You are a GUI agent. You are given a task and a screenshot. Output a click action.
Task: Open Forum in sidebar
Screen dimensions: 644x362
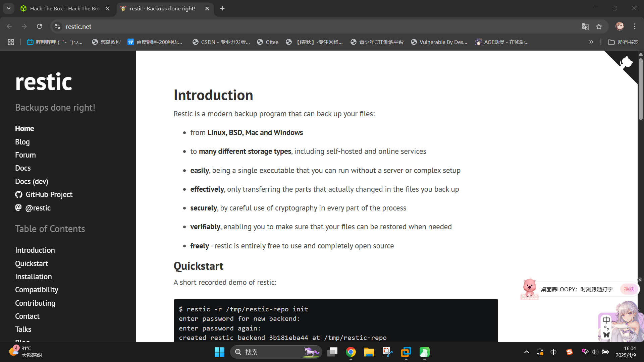pos(25,155)
